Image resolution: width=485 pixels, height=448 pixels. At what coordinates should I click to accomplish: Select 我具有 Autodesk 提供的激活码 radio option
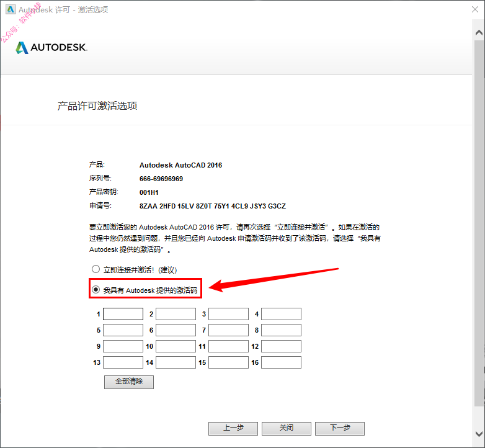tap(96, 290)
